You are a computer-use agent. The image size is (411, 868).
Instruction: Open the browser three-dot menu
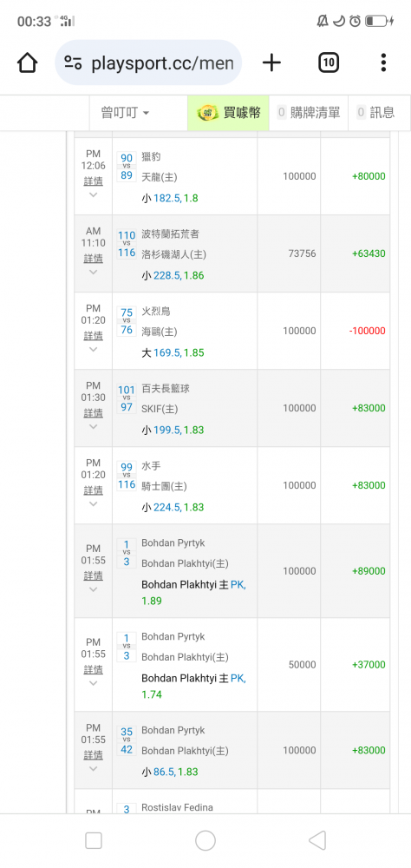[383, 62]
